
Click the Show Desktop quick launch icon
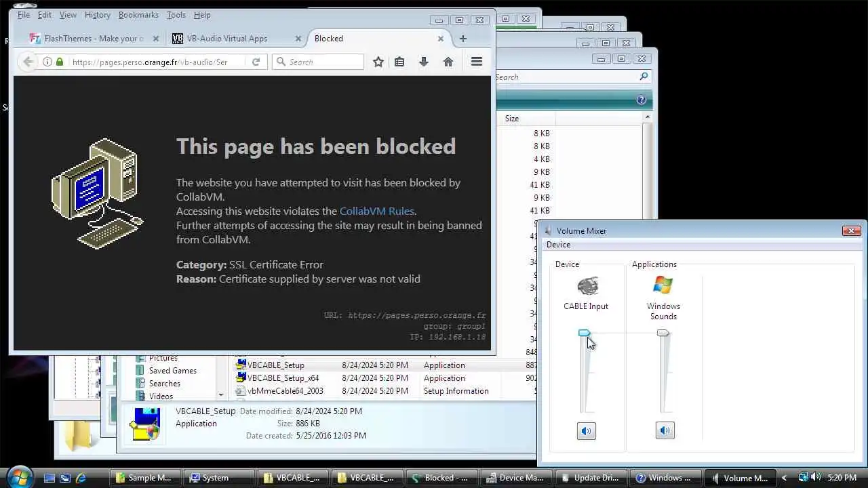pos(50,478)
